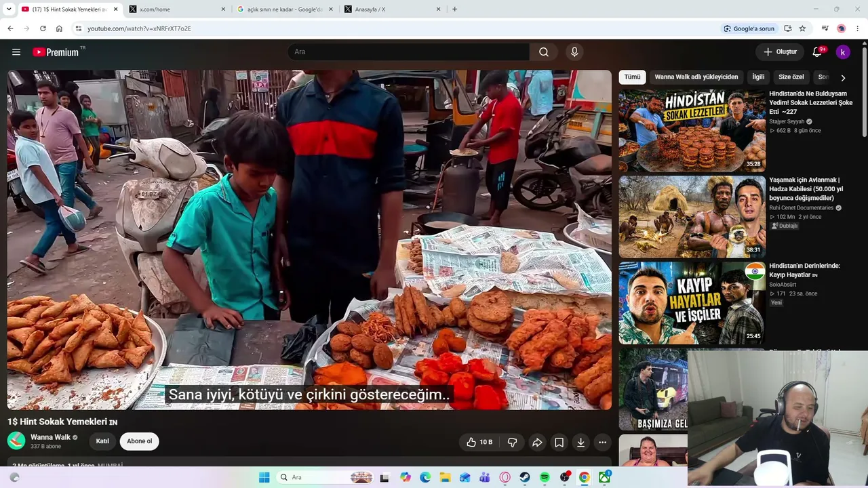Click the Chrome address bar URL

click(139, 28)
